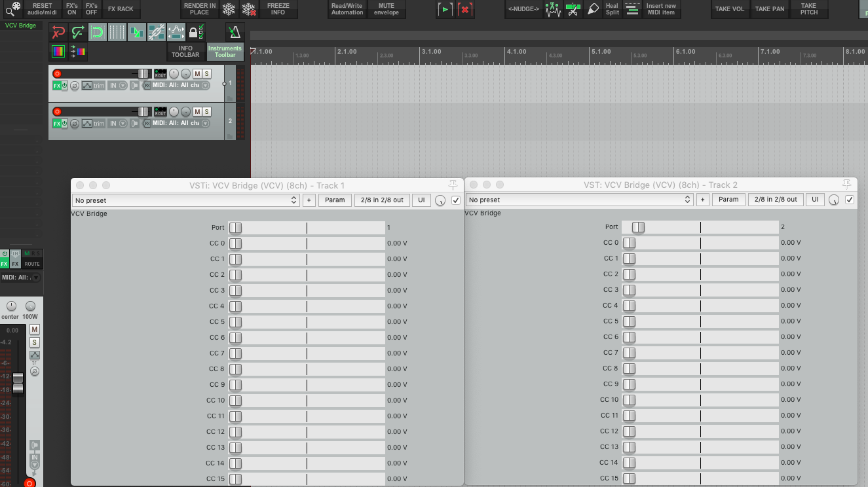Open track 2 ROUT routing button

tap(160, 111)
